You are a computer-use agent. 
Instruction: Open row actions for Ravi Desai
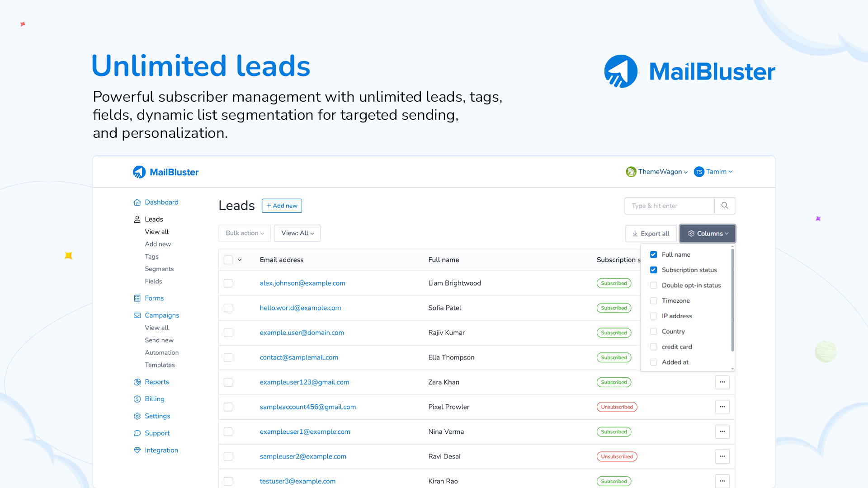722,456
